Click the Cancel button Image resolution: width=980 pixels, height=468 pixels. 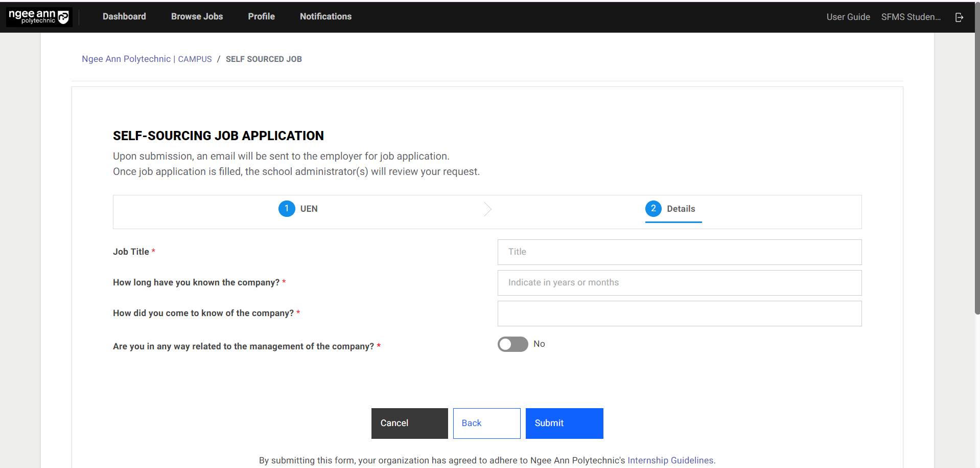pyautogui.click(x=409, y=423)
